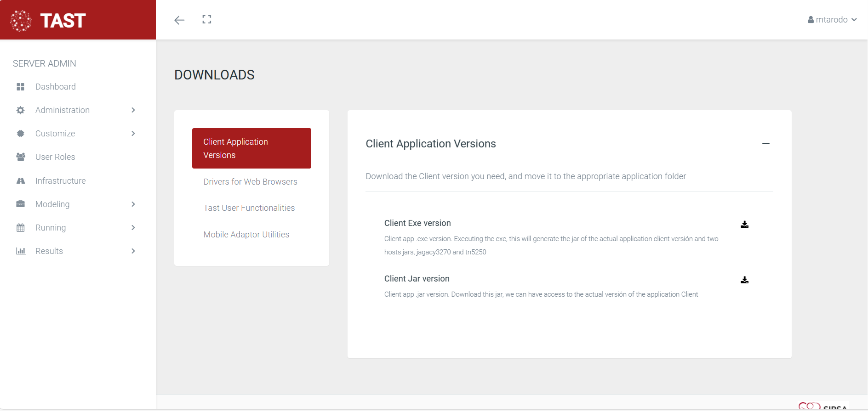Toggle fullscreen mode icon
Image resolution: width=868 pixels, height=411 pixels.
[x=207, y=19]
